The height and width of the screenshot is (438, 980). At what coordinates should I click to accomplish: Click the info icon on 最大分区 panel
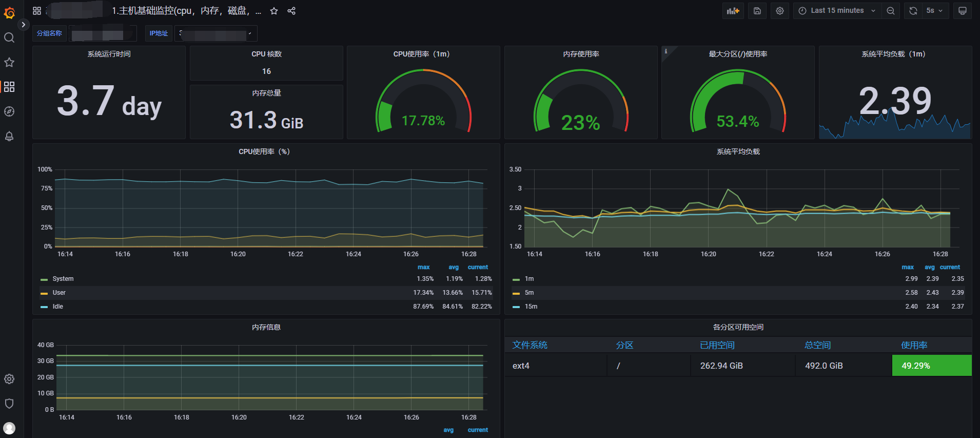point(666,51)
